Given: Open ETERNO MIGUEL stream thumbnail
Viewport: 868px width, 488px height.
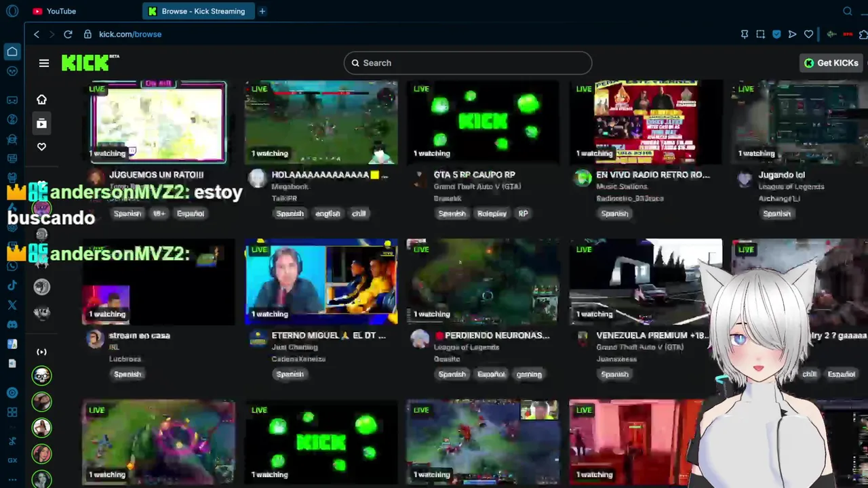Looking at the screenshot, I should coord(321,282).
